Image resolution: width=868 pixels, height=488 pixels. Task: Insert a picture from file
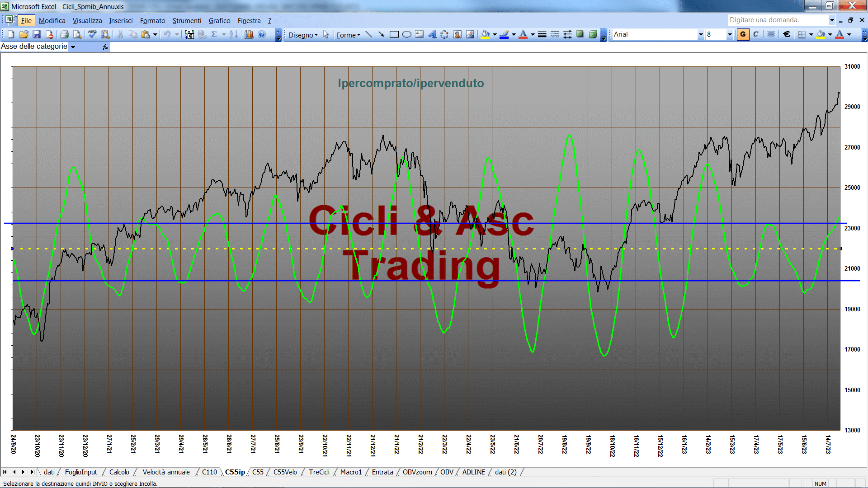(x=470, y=34)
